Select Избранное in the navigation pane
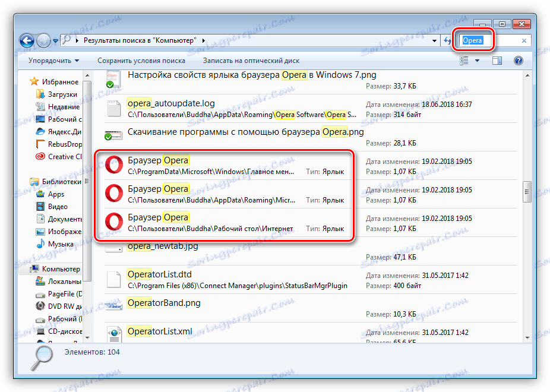Viewport: 550px width, 392px height. pos(55,82)
